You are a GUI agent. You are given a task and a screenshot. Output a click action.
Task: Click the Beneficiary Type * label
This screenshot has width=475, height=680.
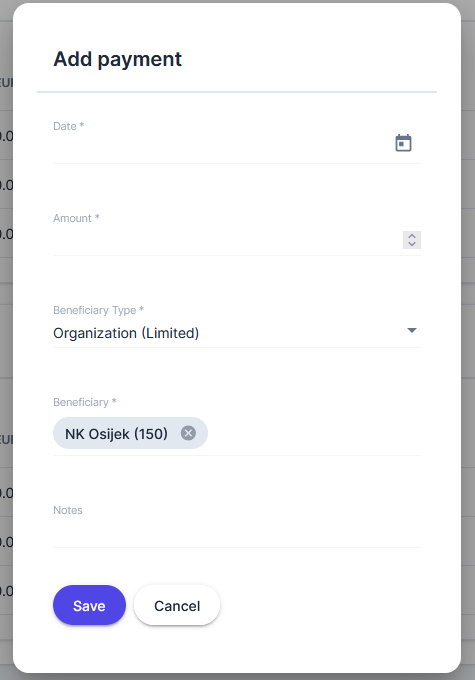[98, 310]
